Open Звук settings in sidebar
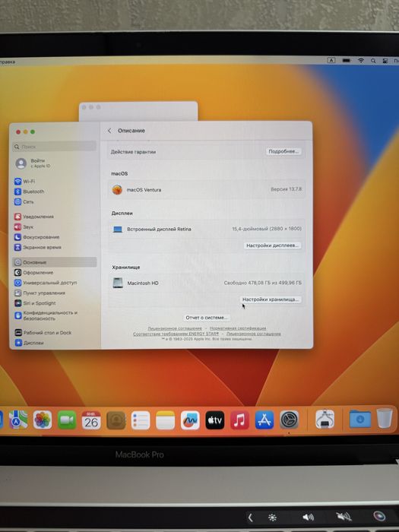399x532 pixels. tap(24, 226)
